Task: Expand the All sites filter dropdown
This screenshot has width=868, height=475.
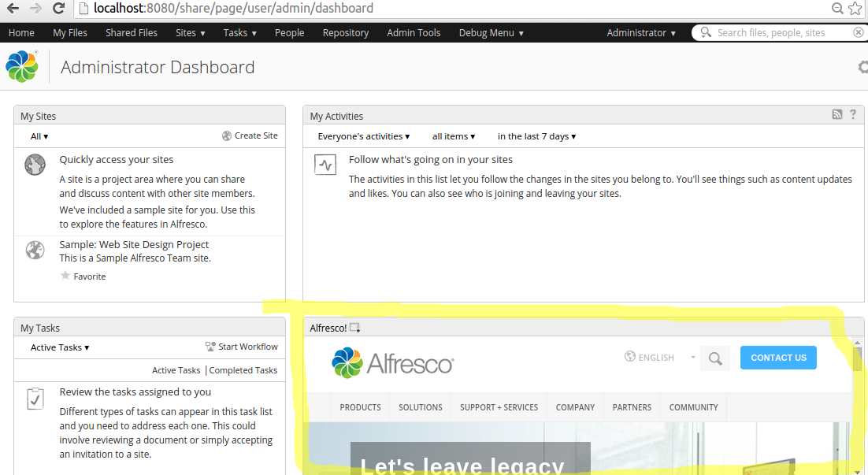Action: tap(37, 135)
